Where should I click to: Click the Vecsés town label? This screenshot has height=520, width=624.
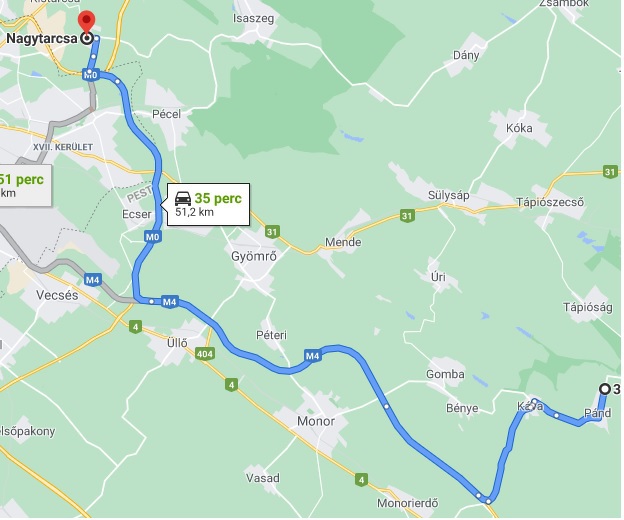[57, 295]
